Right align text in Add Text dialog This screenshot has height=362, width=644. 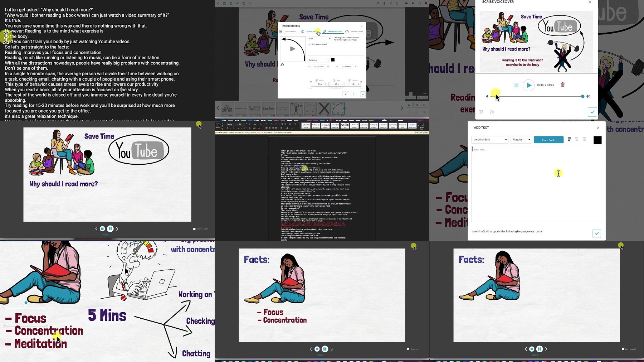[584, 139]
